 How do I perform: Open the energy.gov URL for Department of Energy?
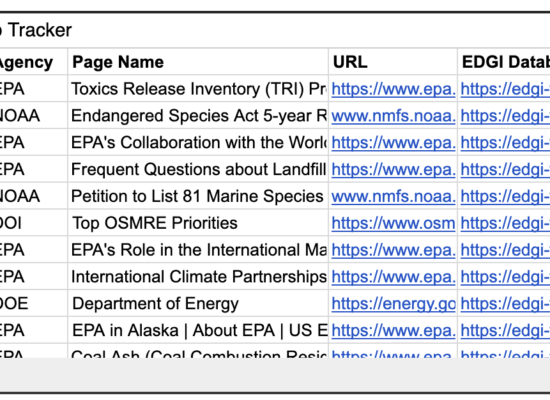393,304
